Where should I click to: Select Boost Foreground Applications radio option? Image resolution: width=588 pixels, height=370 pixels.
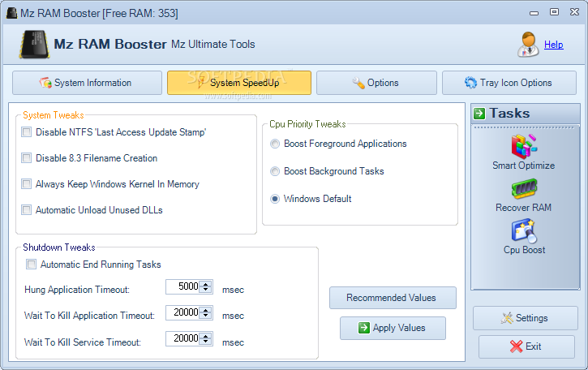click(275, 144)
